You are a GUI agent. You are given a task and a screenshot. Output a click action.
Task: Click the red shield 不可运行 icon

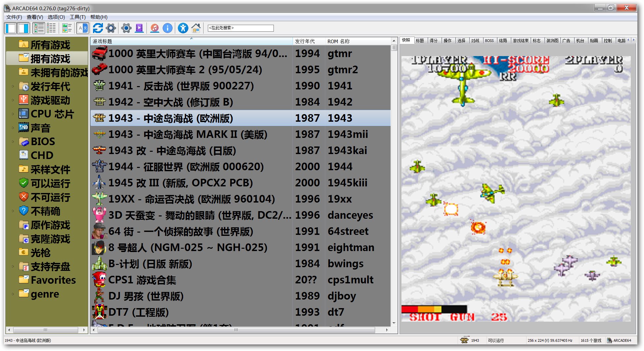tap(24, 197)
